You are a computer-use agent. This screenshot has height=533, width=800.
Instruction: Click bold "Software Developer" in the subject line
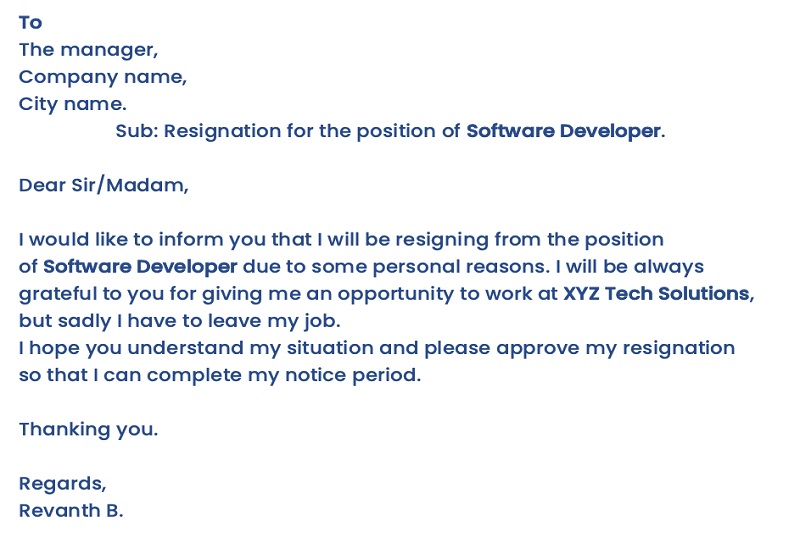pos(563,131)
